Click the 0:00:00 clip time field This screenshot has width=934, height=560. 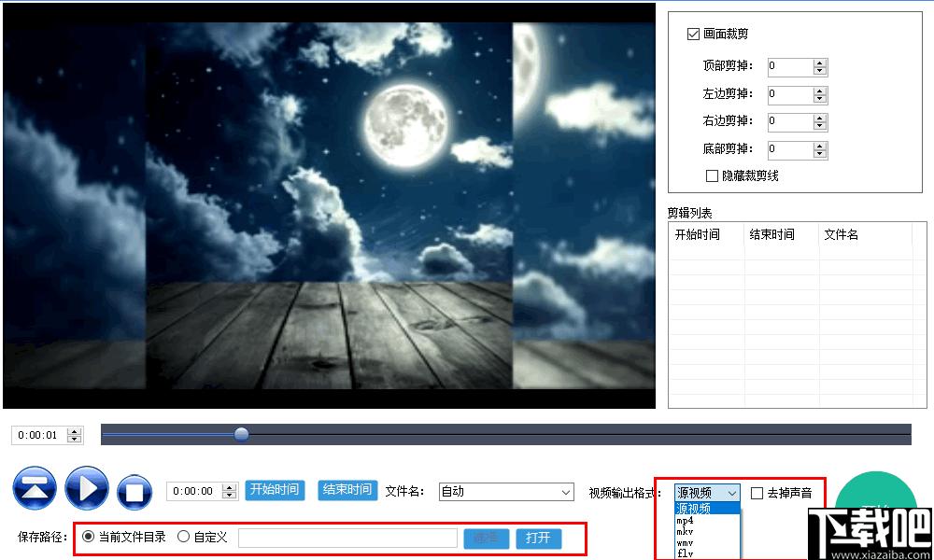194,491
